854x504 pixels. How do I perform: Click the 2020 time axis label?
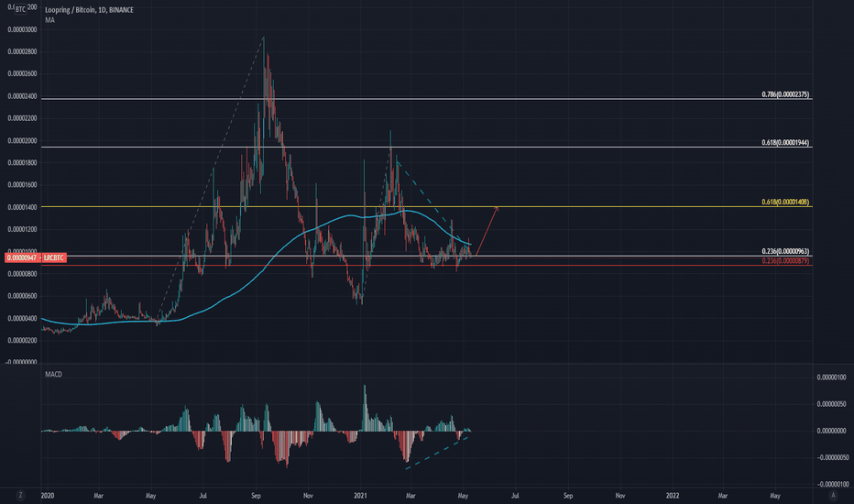48,496
